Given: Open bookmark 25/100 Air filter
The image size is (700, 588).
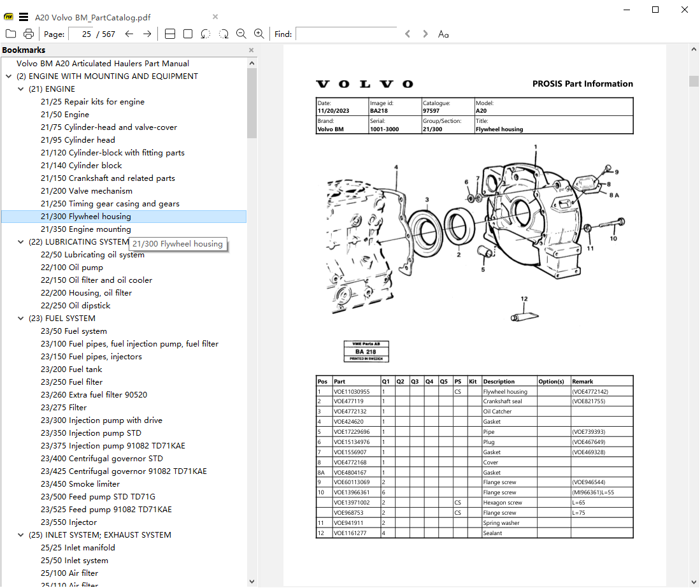Looking at the screenshot, I should click(x=69, y=573).
